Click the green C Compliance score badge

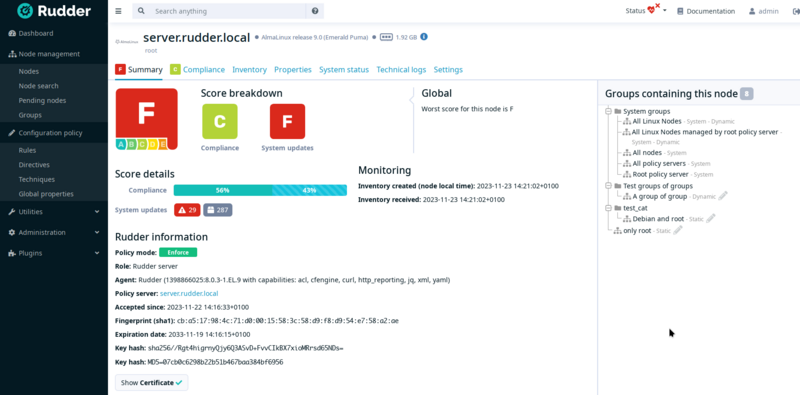coord(219,121)
